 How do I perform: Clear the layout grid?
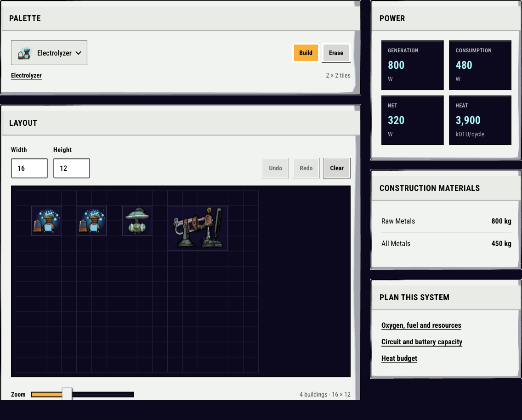(x=336, y=168)
